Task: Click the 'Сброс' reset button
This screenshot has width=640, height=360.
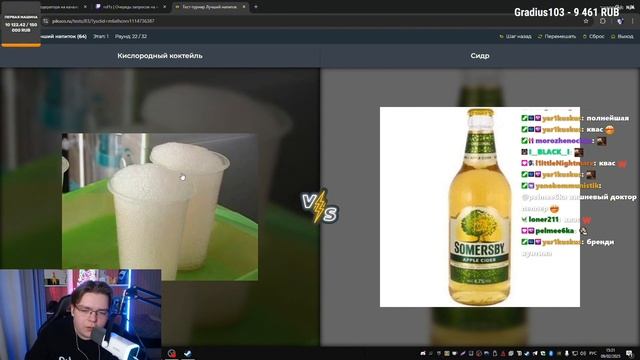Action: coord(593,36)
